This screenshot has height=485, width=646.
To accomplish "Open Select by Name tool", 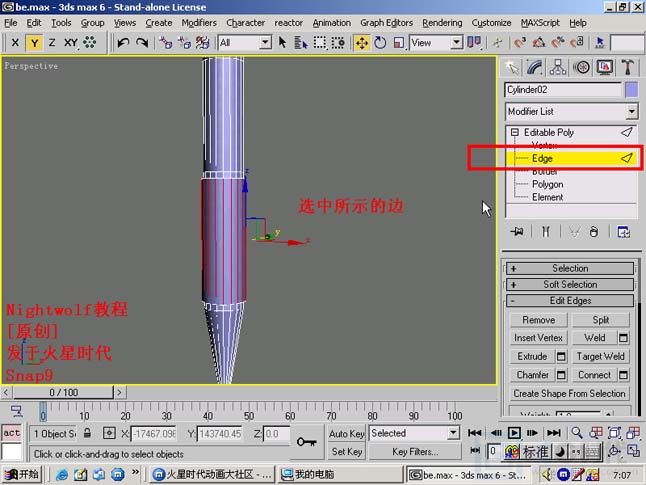I will click(301, 42).
